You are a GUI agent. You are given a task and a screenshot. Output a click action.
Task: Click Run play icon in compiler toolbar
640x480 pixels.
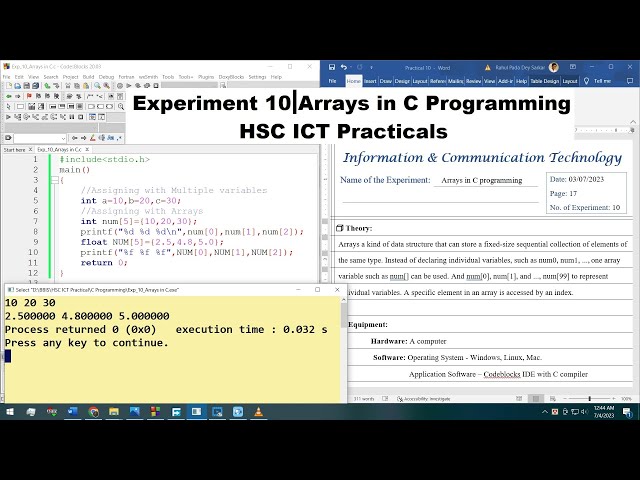pyautogui.click(x=129, y=86)
